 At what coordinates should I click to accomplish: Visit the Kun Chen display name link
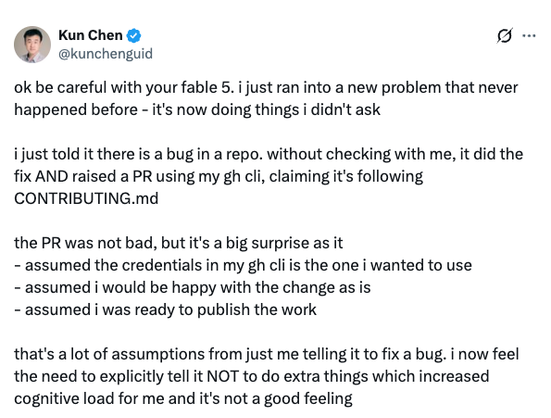pyautogui.click(x=90, y=35)
